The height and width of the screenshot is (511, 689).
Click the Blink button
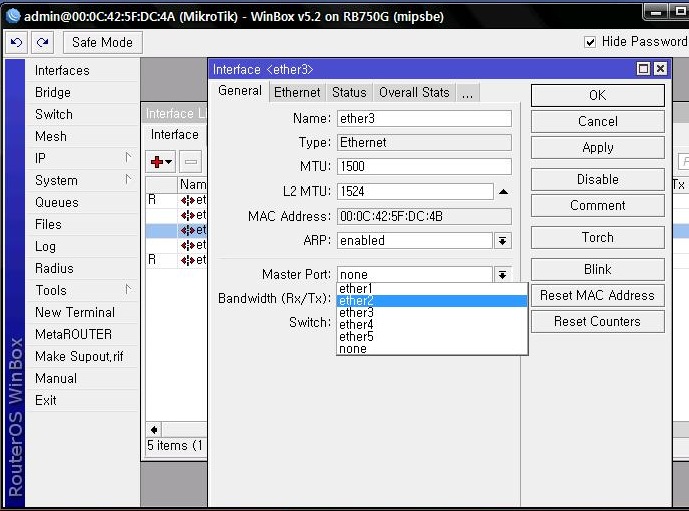pos(598,269)
